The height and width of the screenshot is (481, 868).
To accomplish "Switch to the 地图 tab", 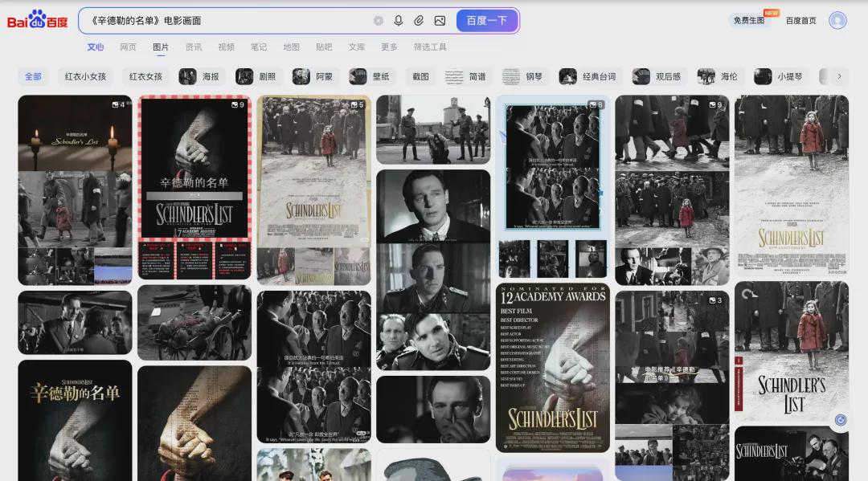I will (x=291, y=47).
